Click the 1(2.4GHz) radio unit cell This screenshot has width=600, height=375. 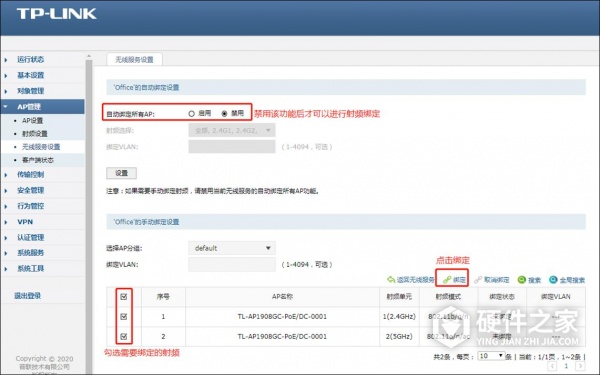tap(399, 316)
